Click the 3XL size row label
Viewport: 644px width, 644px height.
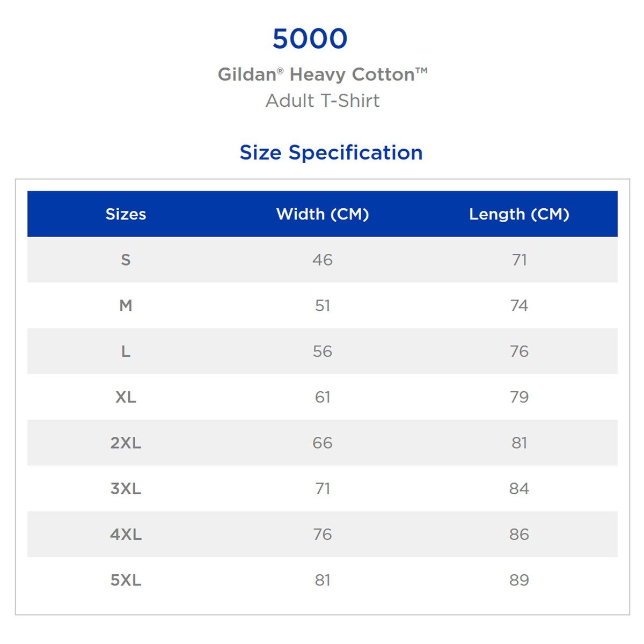coord(126,489)
